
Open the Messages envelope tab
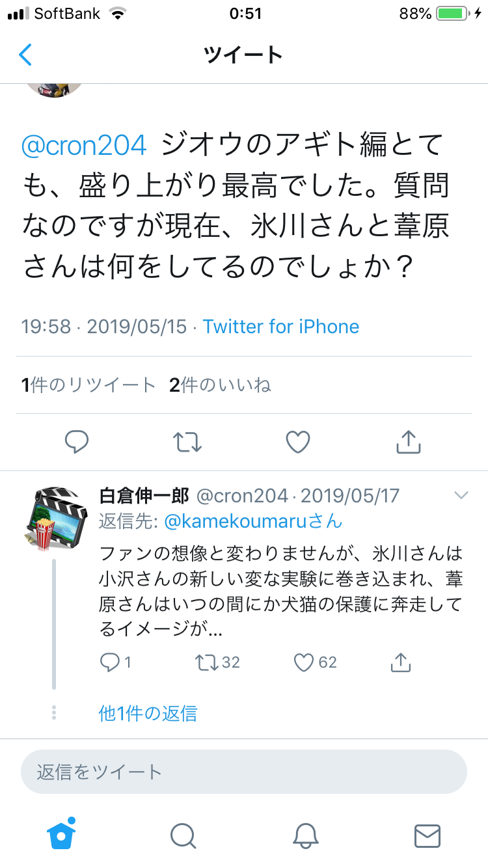pos(427,835)
